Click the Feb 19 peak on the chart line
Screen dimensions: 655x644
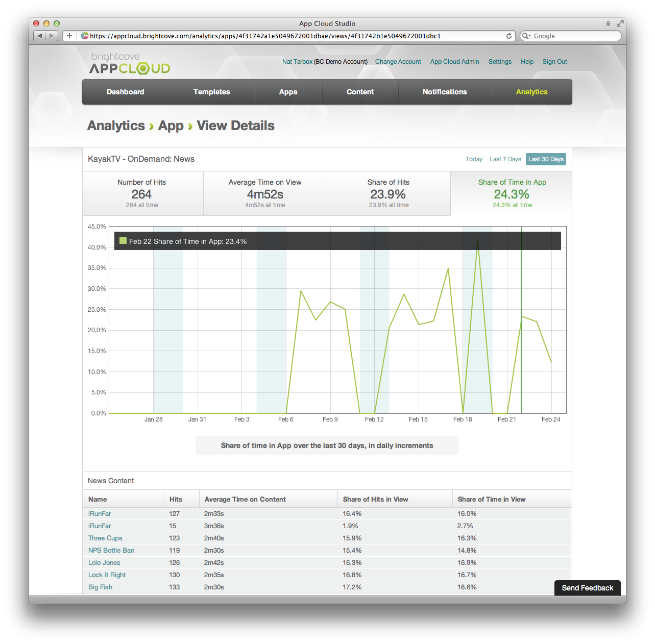(x=478, y=239)
